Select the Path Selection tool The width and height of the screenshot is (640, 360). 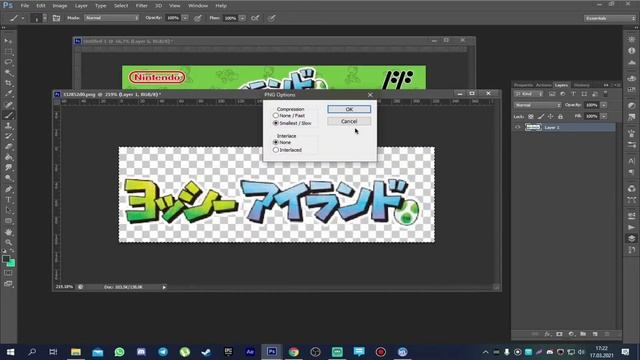[x=8, y=211]
